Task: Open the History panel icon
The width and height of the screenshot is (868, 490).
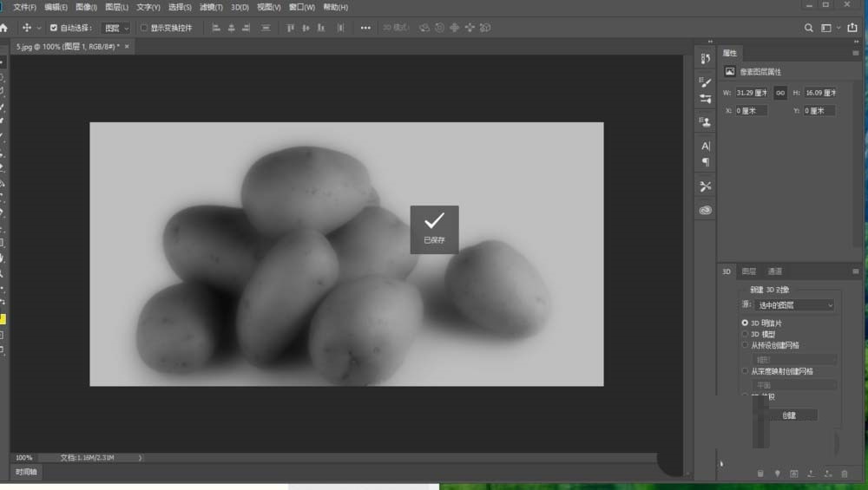Action: point(705,59)
